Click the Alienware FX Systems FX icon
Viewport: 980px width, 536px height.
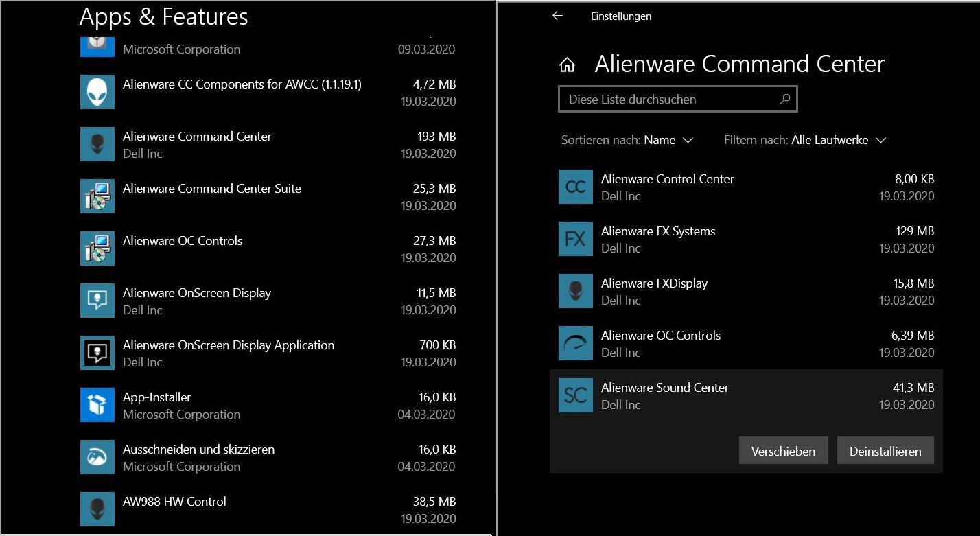pyautogui.click(x=575, y=239)
